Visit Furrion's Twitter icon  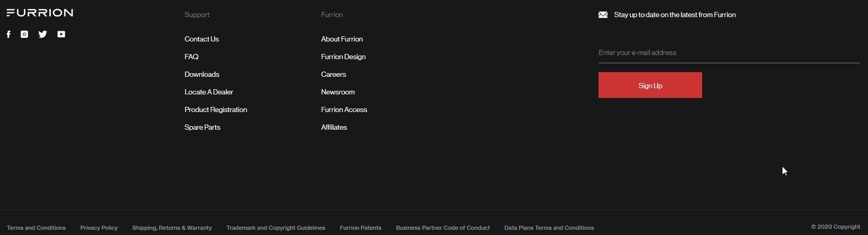42,34
